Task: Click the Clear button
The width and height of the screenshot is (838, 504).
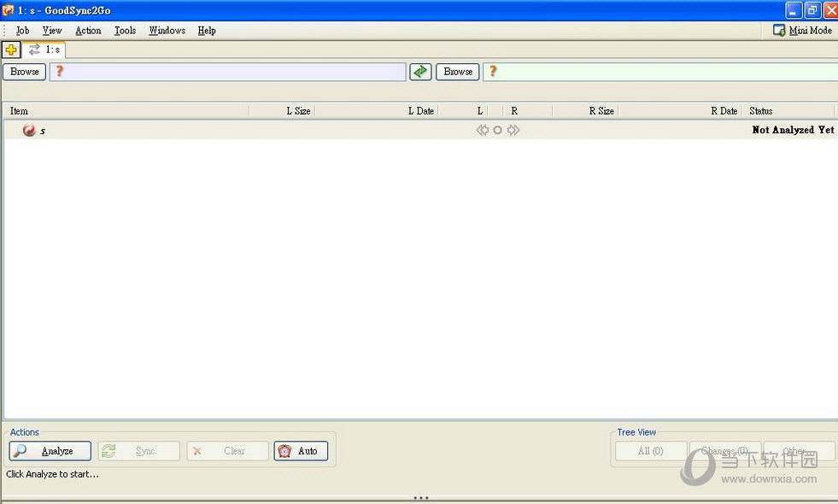Action: tap(228, 451)
